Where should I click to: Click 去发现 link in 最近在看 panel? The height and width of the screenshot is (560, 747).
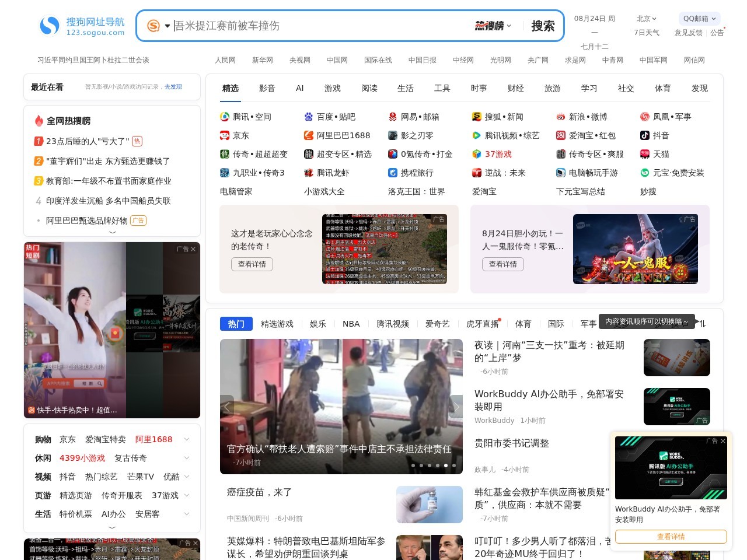[x=173, y=87]
